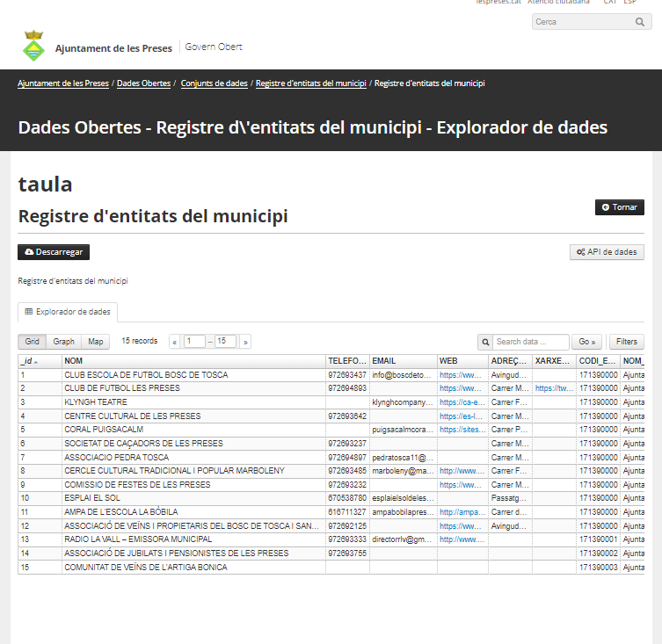Viewport: 662px width, 644px height.
Task: Select the Grid view toggle
Action: pyautogui.click(x=33, y=341)
